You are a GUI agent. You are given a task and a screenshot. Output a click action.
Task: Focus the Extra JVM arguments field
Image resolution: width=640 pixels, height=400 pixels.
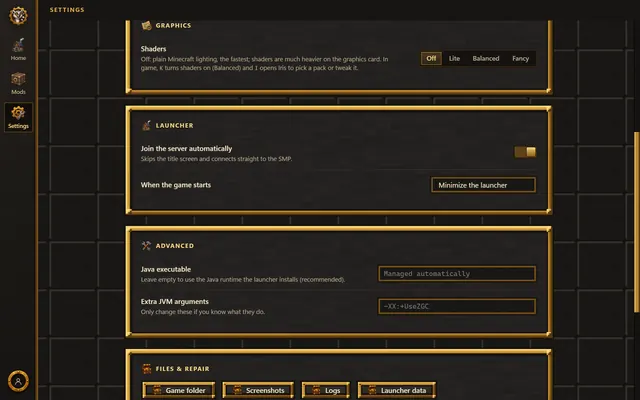tap(457, 306)
